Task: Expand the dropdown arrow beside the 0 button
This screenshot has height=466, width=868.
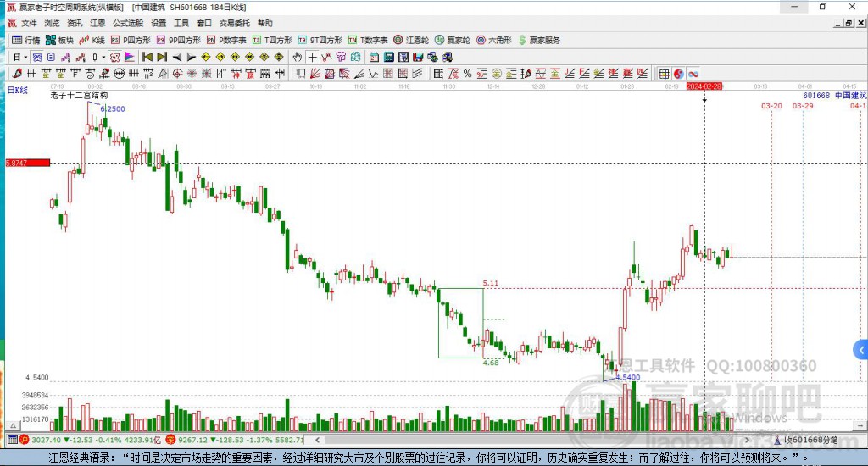Action: pyautogui.click(x=103, y=57)
